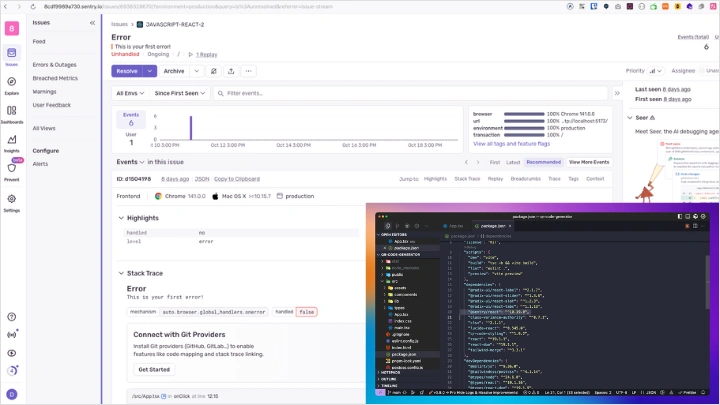Click the unsubscribe bell icon button

[x=214, y=71]
